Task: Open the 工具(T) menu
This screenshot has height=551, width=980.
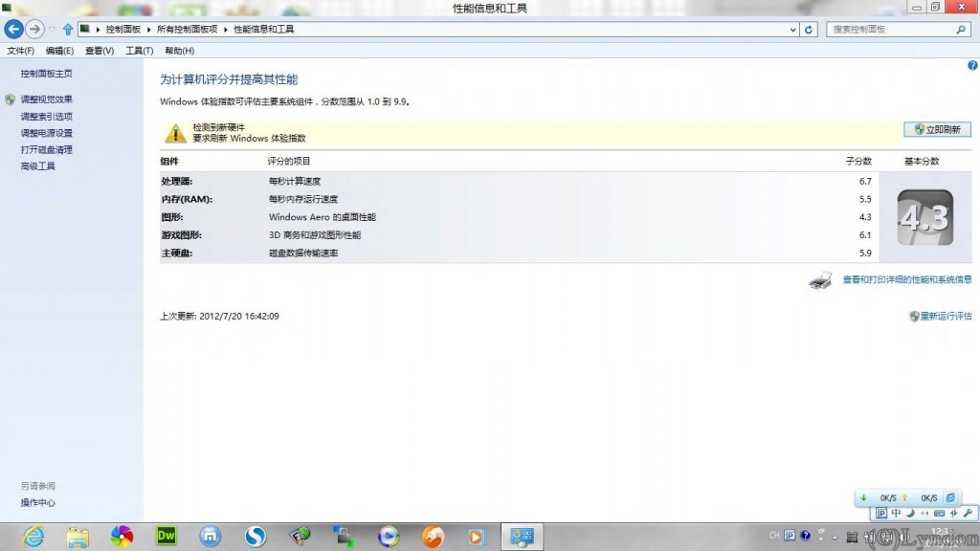Action: 140,51
